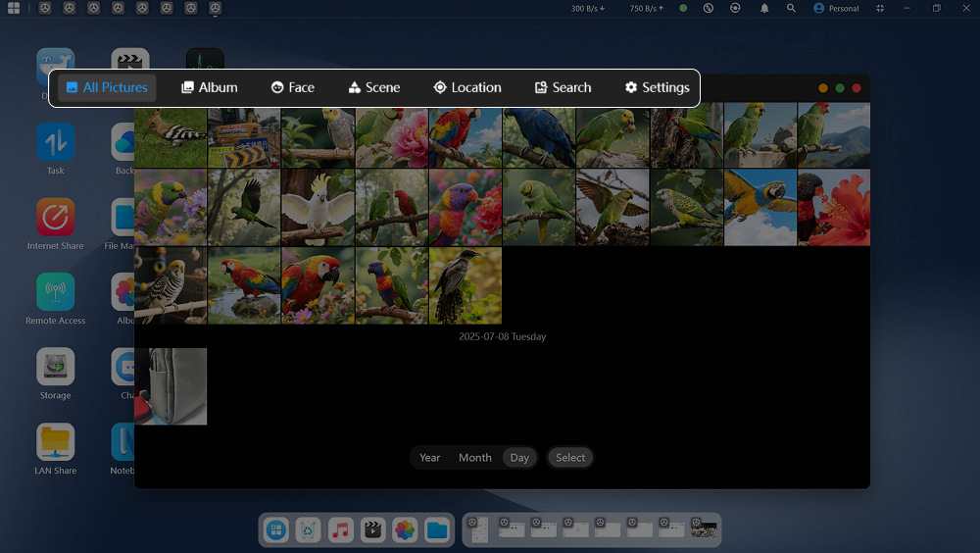Open the Remote Access desktop icon

(56, 292)
